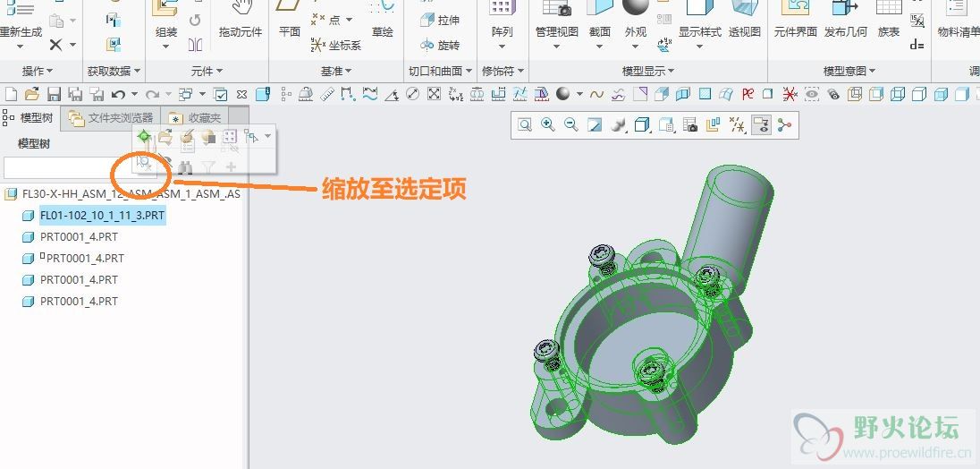The image size is (980, 469).
Task: Toggle the dashed eye visibility icon in quick toolbar
Action: tap(812, 94)
